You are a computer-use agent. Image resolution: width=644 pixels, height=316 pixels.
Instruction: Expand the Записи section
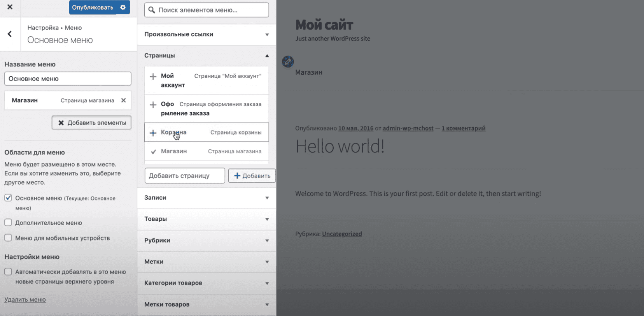coord(206,198)
